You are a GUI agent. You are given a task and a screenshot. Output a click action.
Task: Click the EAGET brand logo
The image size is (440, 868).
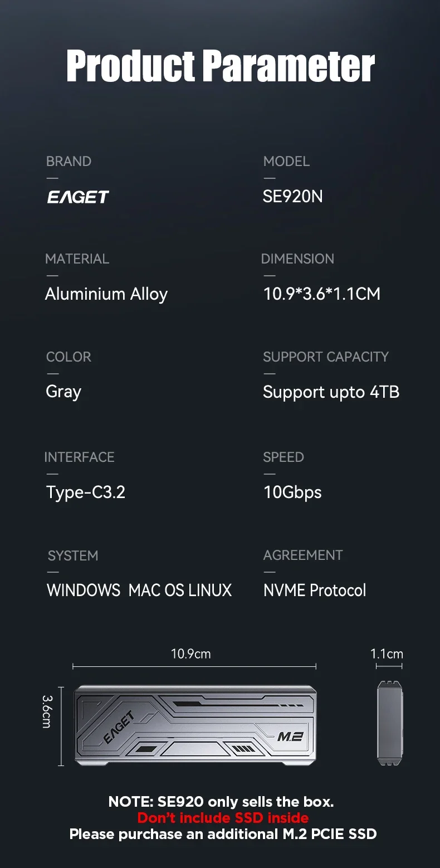point(78,197)
